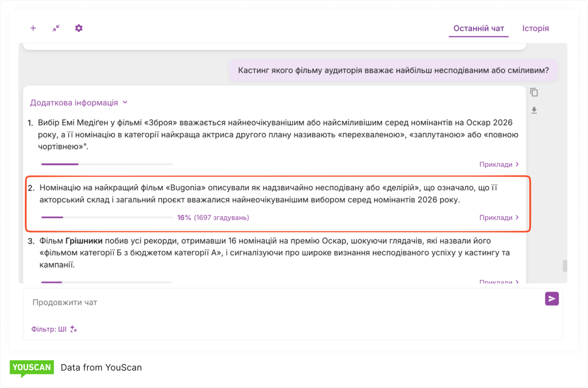Image resolution: width=588 pixels, height=388 pixels.
Task: Open Приклади for the Емі Медіґен insight
Action: tap(499, 164)
